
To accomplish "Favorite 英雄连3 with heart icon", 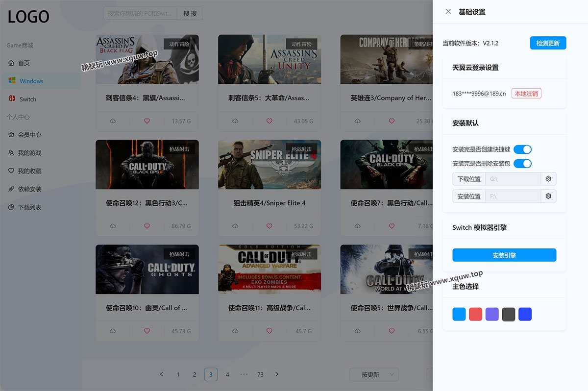I will click(x=392, y=121).
